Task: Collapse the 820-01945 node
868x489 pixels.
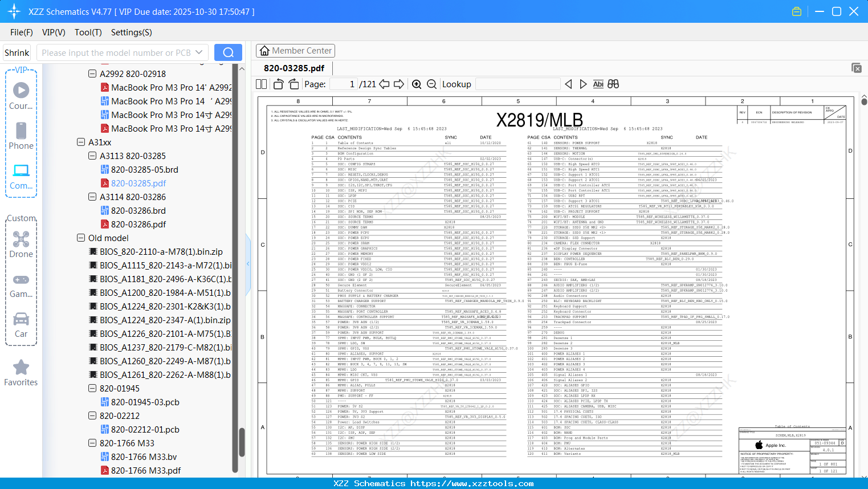Action: 92,388
